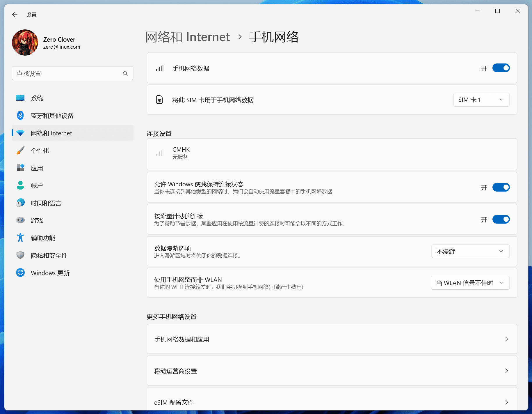The height and width of the screenshot is (414, 532).
Task: Click the back arrow icon
Action: coord(15,15)
